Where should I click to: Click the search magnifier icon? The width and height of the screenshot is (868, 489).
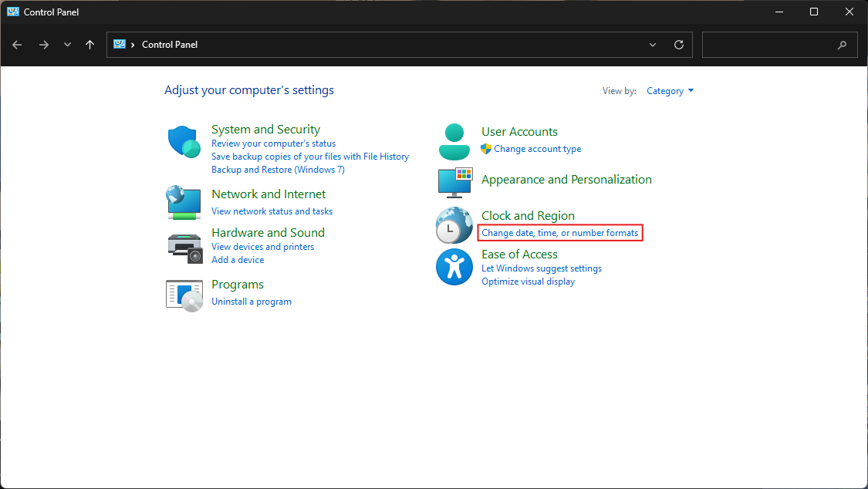842,45
